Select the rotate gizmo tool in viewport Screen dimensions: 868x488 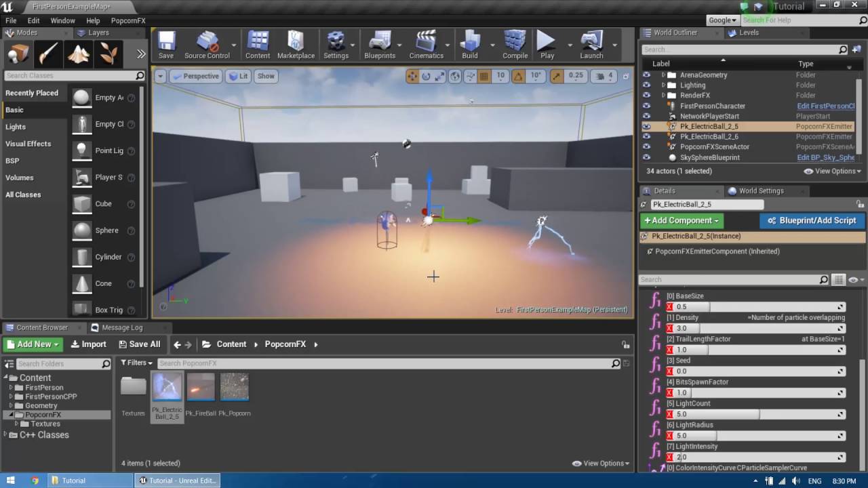[426, 77]
